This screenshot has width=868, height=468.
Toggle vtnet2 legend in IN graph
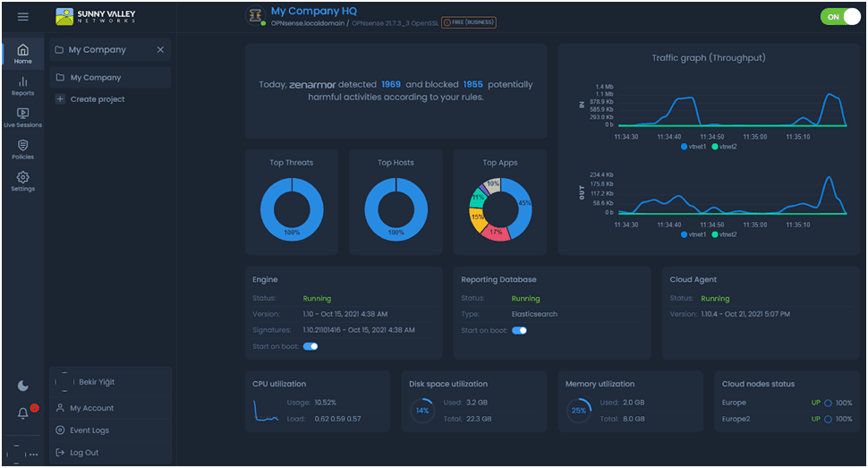[x=725, y=147]
